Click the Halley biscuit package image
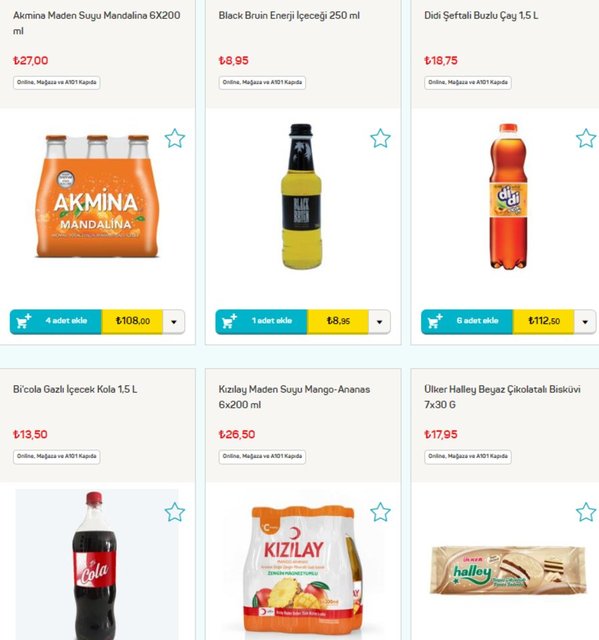This screenshot has height=640, width=599. (x=508, y=570)
